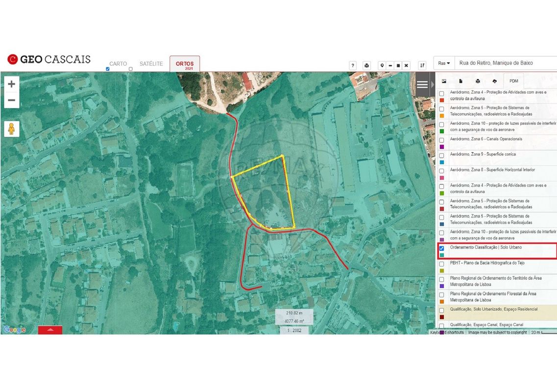Click "Qualificação, Espaço Canal, Espaço Canal" label
This screenshot has width=557, height=392.
[x=486, y=325]
